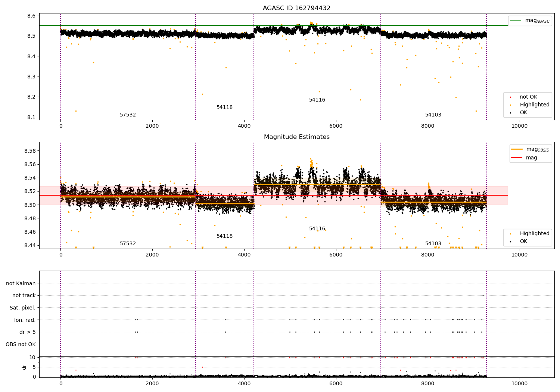Click the mag AGASC legend entry
The height and width of the screenshot is (392, 560).
pyautogui.click(x=530, y=21)
